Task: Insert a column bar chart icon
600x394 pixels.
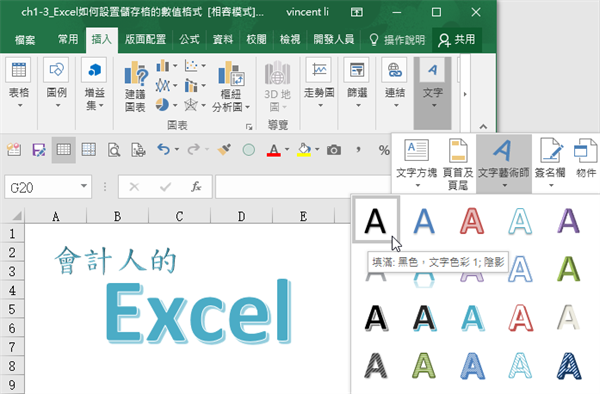Action: [163, 66]
